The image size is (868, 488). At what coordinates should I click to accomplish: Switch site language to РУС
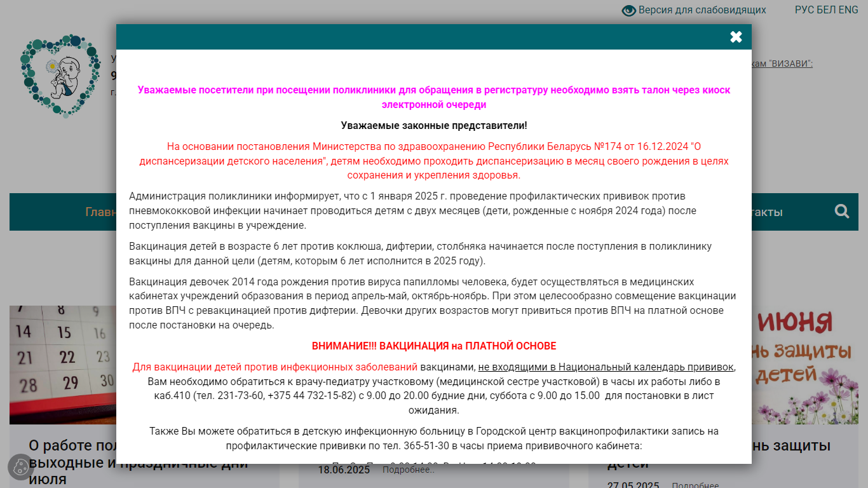pyautogui.click(x=804, y=10)
